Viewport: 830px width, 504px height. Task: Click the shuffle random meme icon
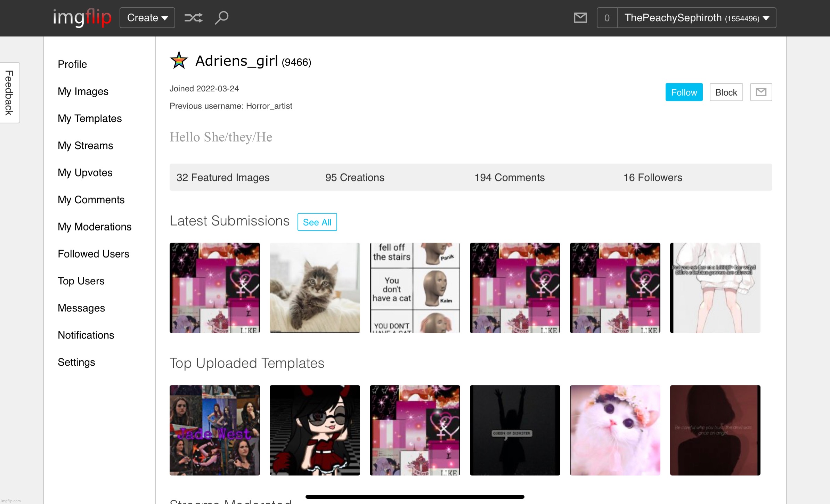(194, 18)
